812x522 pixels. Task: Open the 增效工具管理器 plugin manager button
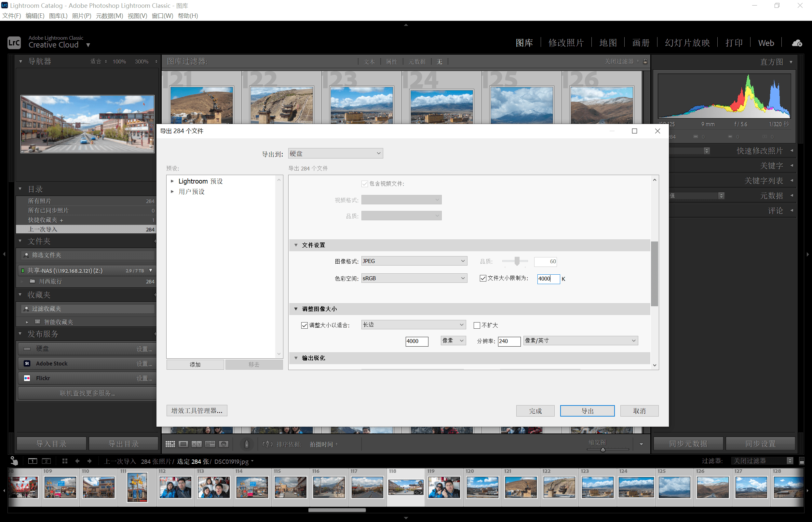pos(196,411)
